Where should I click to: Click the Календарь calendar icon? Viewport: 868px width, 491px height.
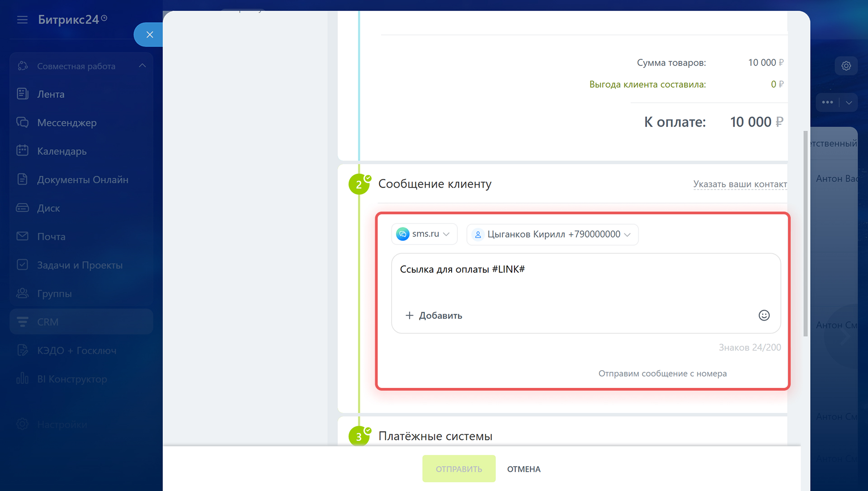click(x=22, y=151)
